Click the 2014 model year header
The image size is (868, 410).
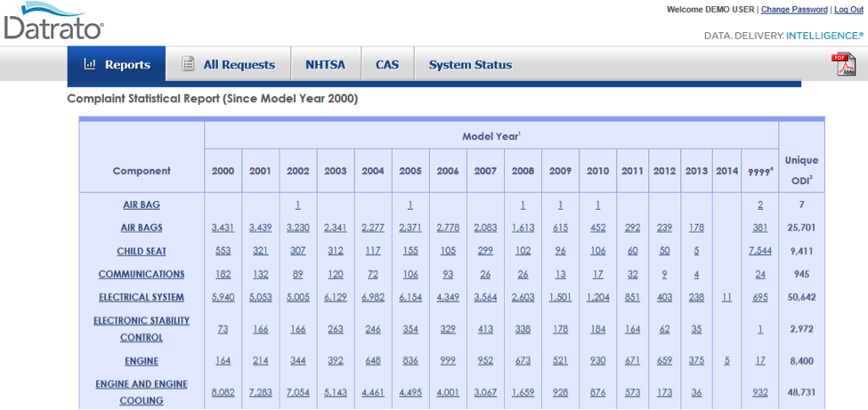pos(726,171)
